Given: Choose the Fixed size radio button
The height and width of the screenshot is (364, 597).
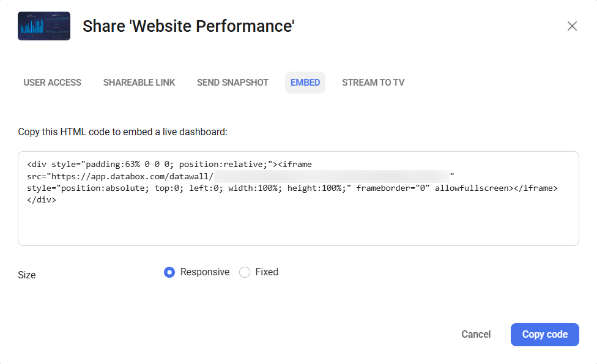Looking at the screenshot, I should pyautogui.click(x=245, y=272).
